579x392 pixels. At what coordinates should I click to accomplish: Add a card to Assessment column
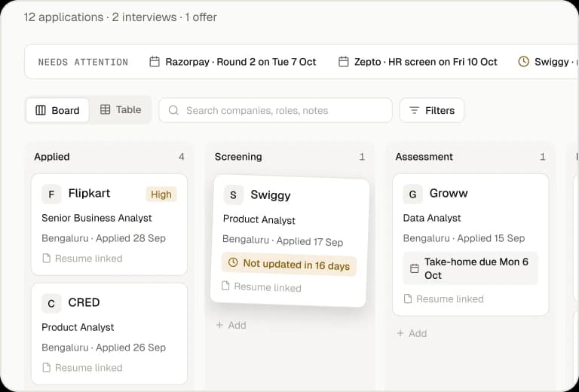point(412,333)
